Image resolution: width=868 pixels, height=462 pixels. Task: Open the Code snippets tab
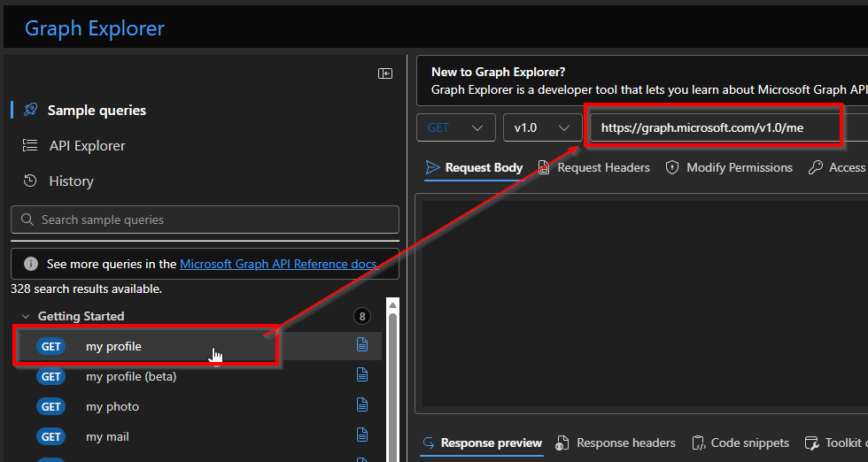pyautogui.click(x=740, y=443)
